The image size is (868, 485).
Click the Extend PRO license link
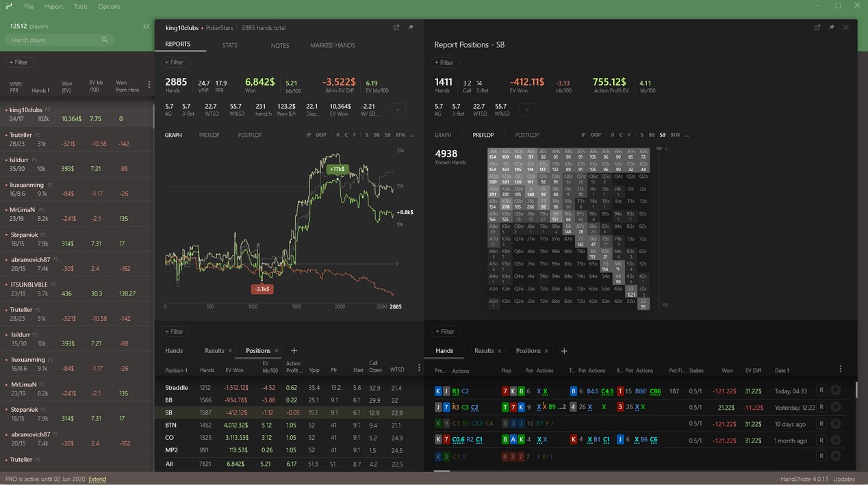coord(97,479)
